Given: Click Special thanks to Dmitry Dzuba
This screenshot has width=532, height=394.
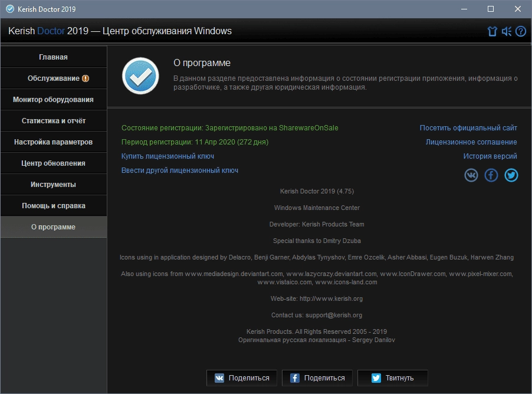Looking at the screenshot, I should pyautogui.click(x=317, y=241).
